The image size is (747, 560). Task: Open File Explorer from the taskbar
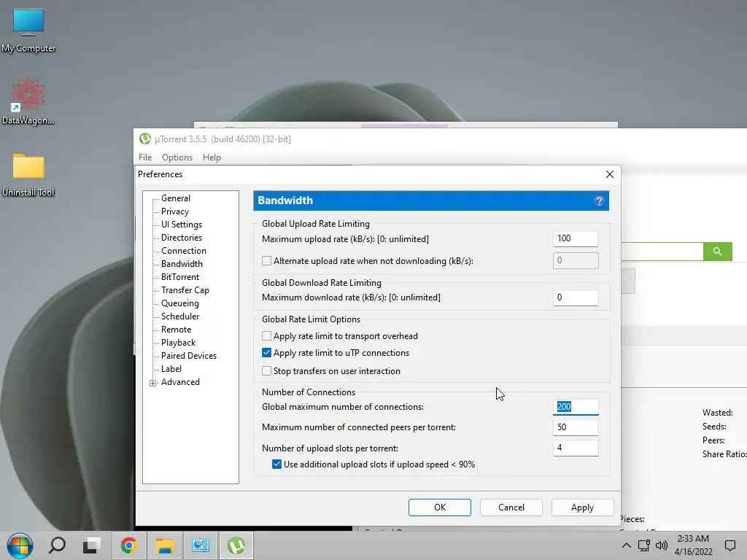tap(165, 545)
